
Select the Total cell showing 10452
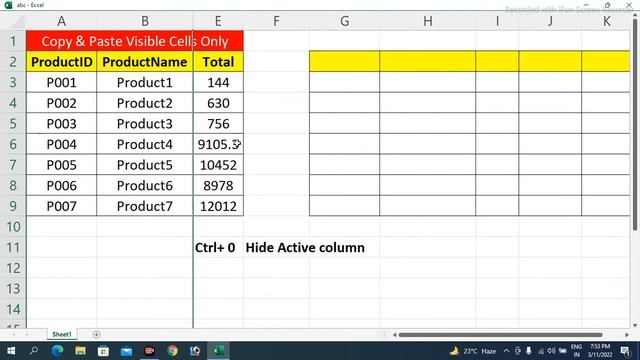[x=218, y=165]
